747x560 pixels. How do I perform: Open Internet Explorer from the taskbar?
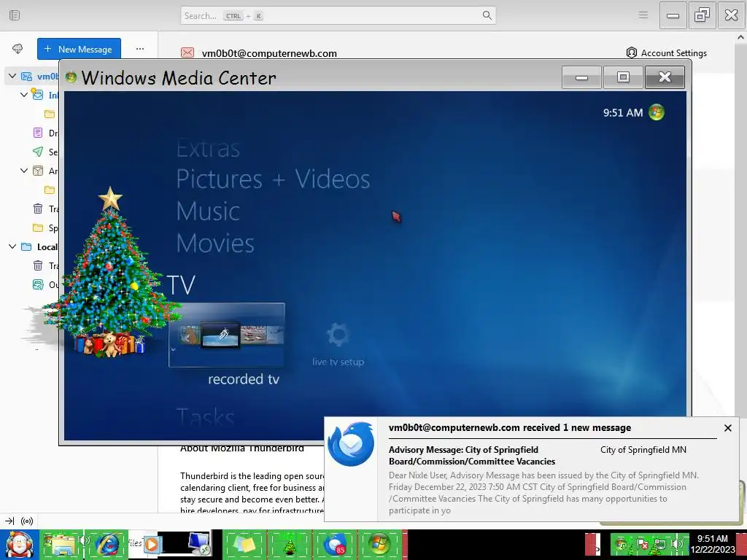tap(107, 545)
